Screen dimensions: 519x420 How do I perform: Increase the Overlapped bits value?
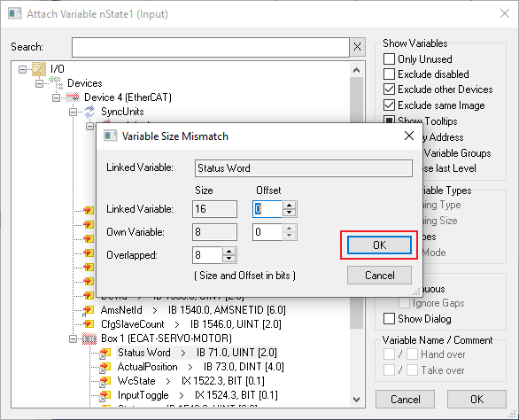pos(229,252)
